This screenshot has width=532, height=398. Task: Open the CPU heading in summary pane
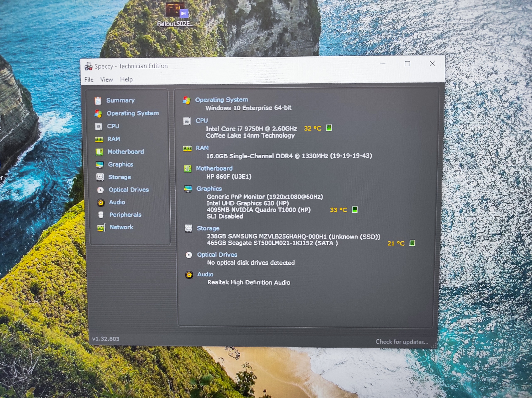202,121
